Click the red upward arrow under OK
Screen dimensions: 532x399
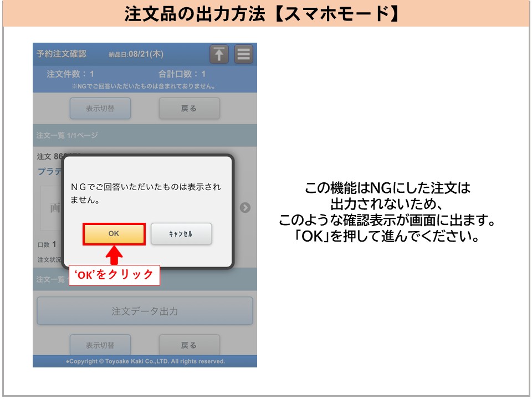point(114,255)
